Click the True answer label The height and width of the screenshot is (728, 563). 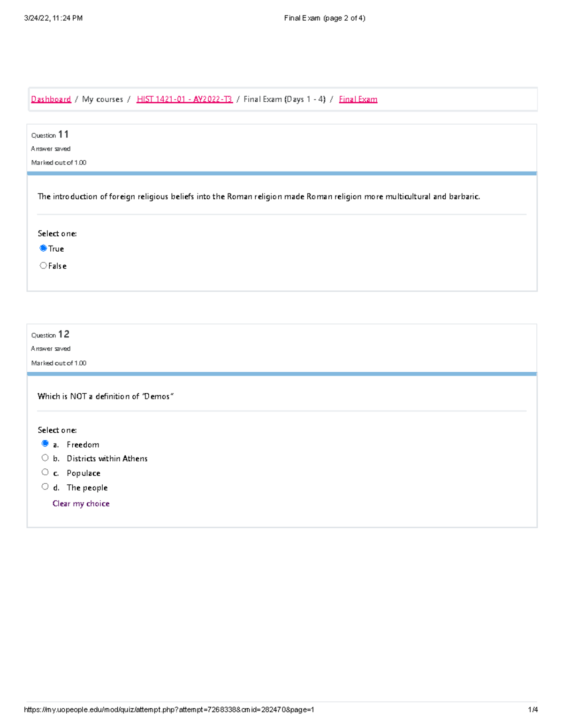coord(56,249)
